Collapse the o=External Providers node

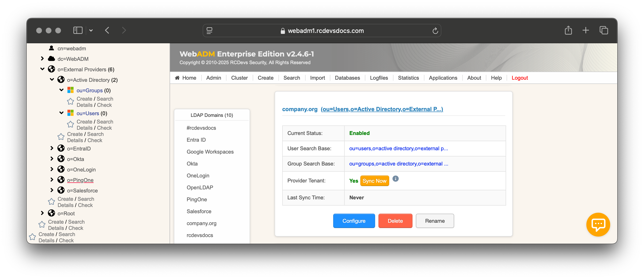click(x=42, y=69)
